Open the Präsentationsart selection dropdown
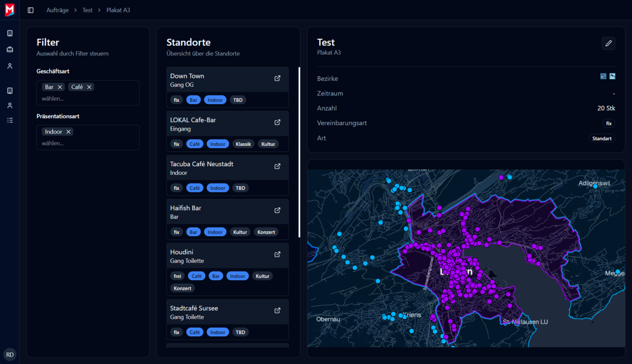Screen dimensions: 632x364 point(87,143)
